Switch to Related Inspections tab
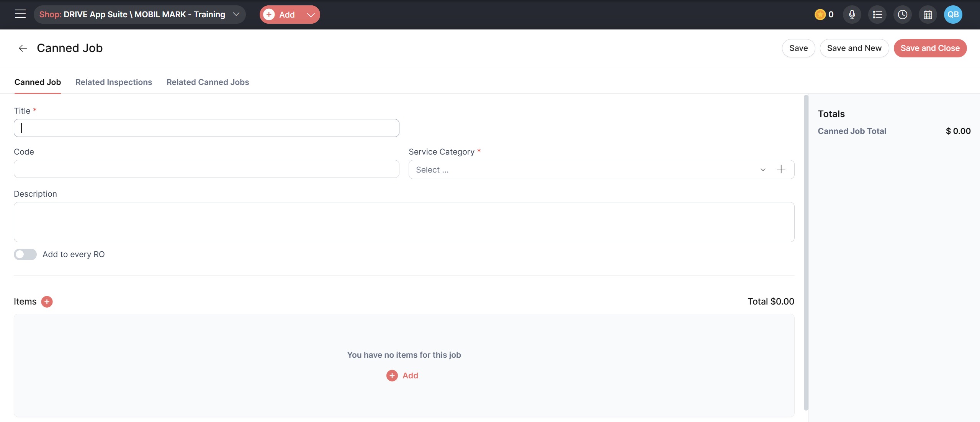 (113, 82)
